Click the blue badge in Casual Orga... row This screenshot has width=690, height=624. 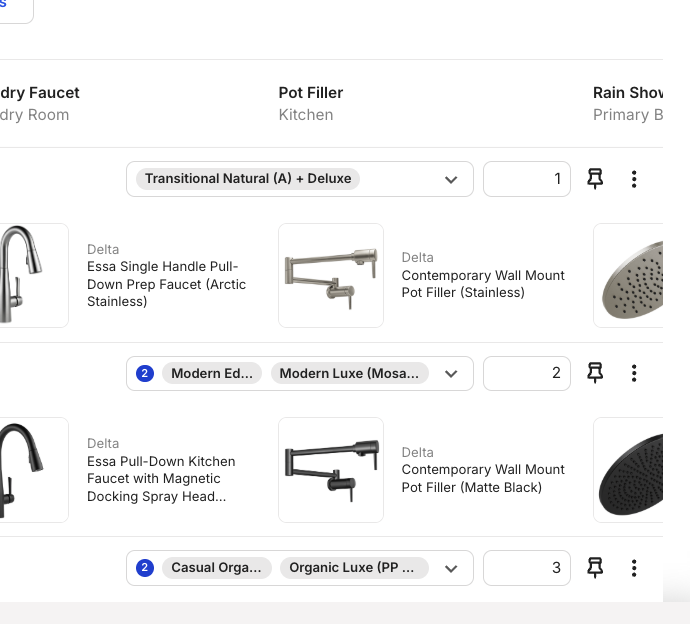(x=145, y=568)
